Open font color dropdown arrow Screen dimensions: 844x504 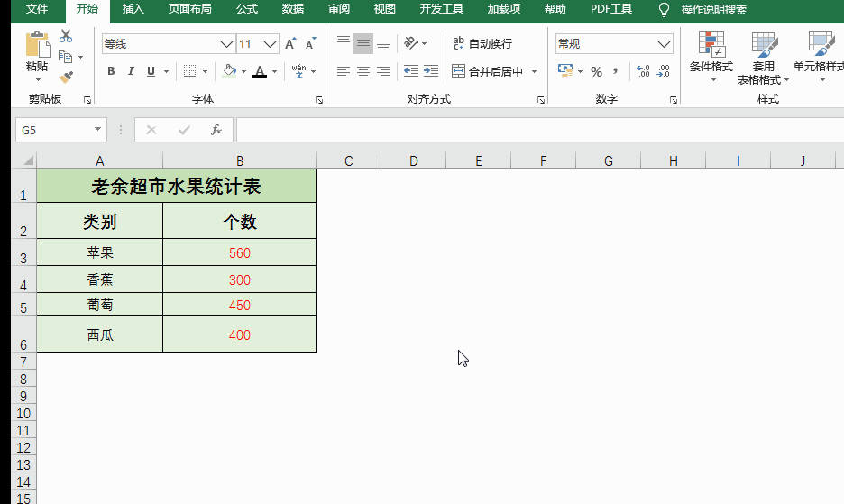click(274, 71)
